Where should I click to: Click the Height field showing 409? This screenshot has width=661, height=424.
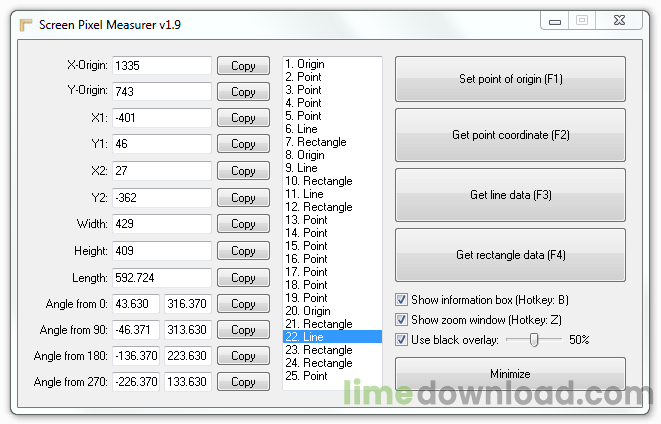coord(162,251)
